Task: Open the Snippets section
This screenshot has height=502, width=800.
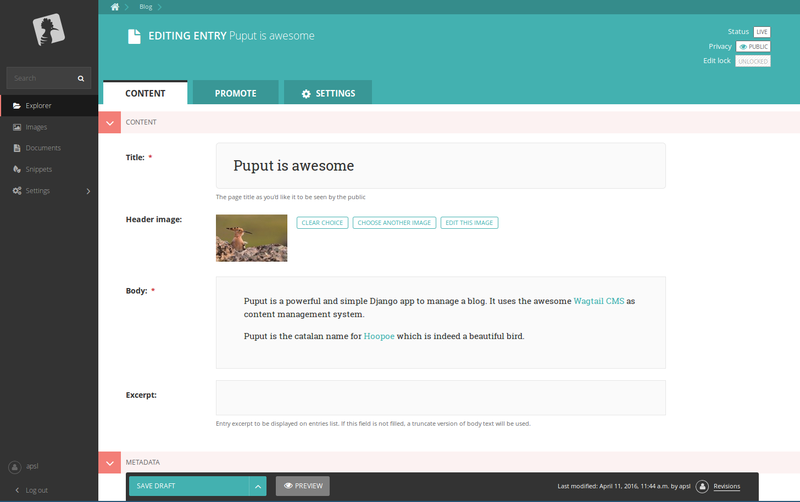Action: pyautogui.click(x=39, y=169)
